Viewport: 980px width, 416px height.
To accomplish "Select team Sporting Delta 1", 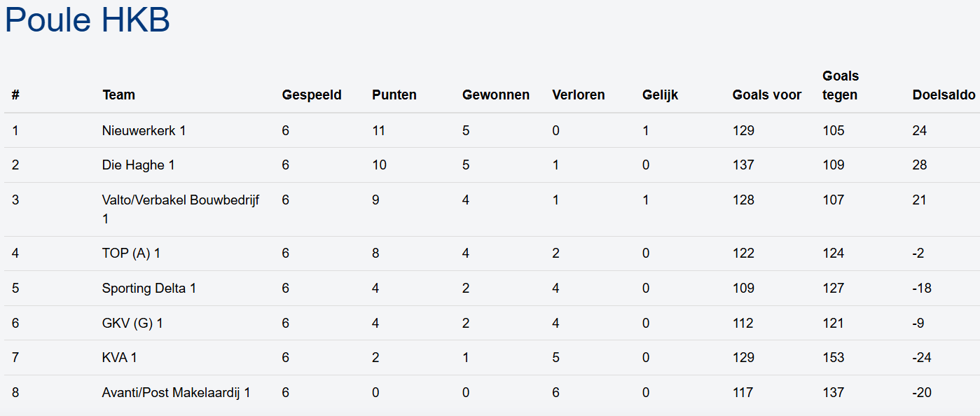I will 149,289.
